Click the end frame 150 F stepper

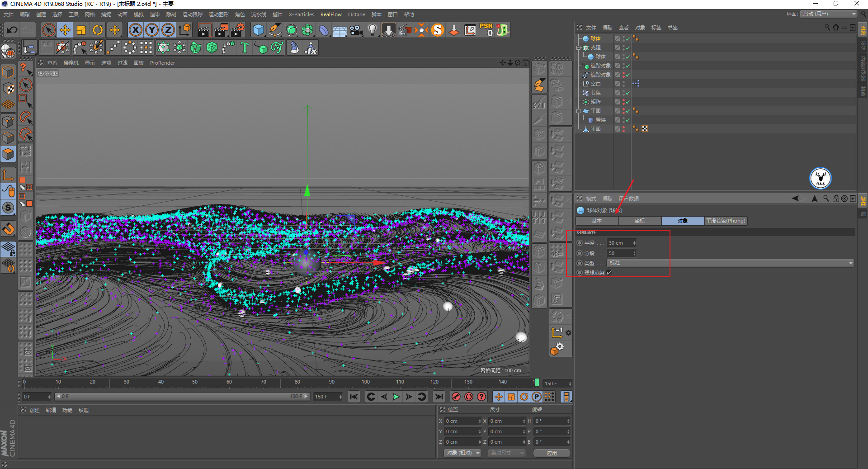340,397
